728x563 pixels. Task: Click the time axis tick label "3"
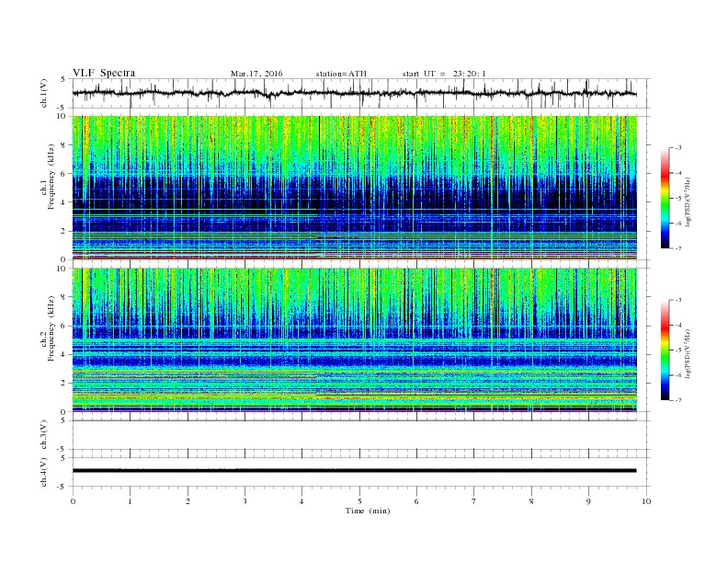point(245,501)
